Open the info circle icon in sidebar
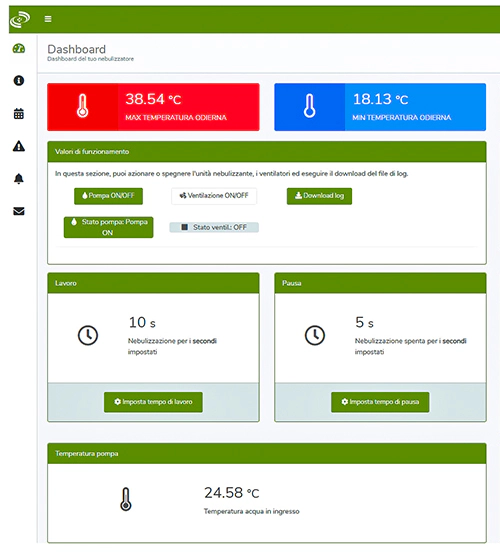The width and height of the screenshot is (500, 552). coord(19,81)
